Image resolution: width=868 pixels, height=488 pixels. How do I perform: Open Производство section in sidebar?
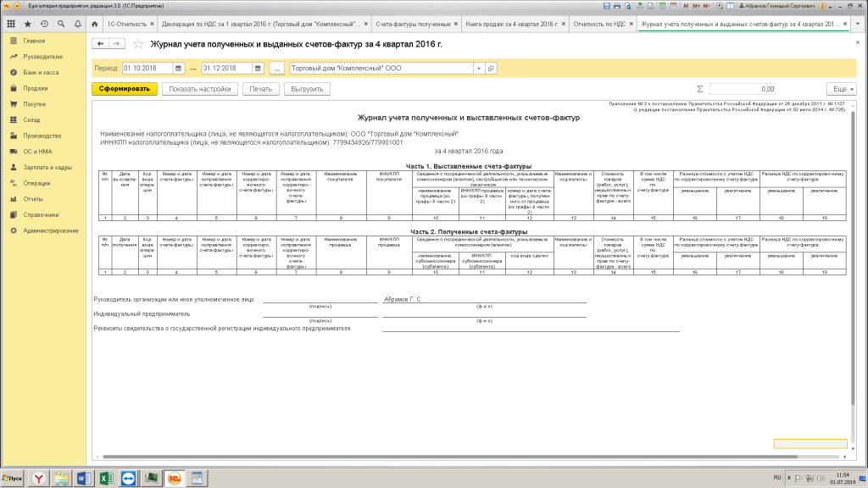coord(43,136)
